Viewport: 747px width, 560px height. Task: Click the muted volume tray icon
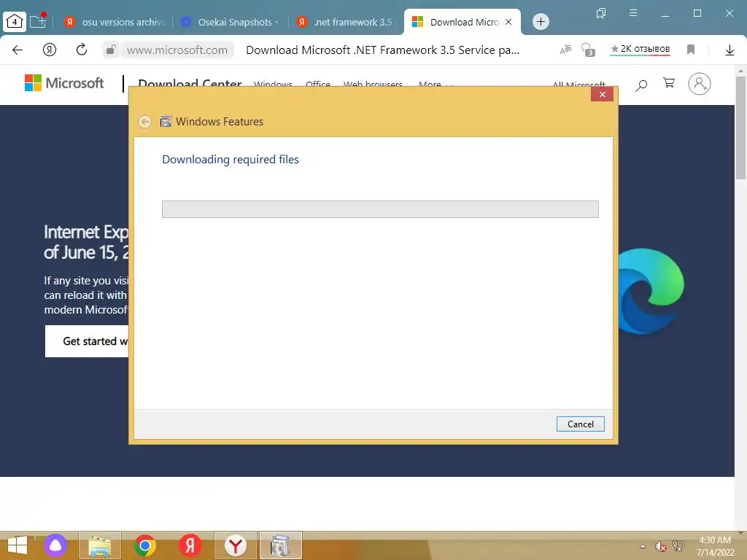pos(661,546)
